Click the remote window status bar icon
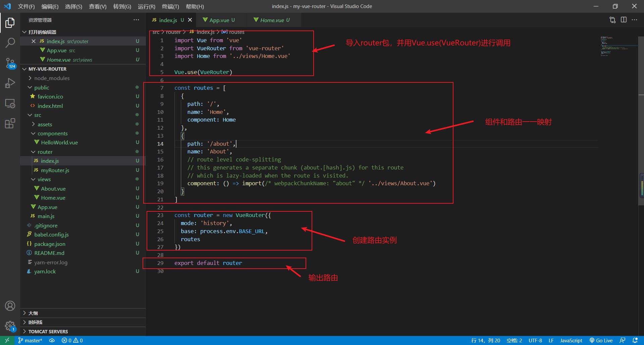The width and height of the screenshot is (644, 345). tap(7, 340)
